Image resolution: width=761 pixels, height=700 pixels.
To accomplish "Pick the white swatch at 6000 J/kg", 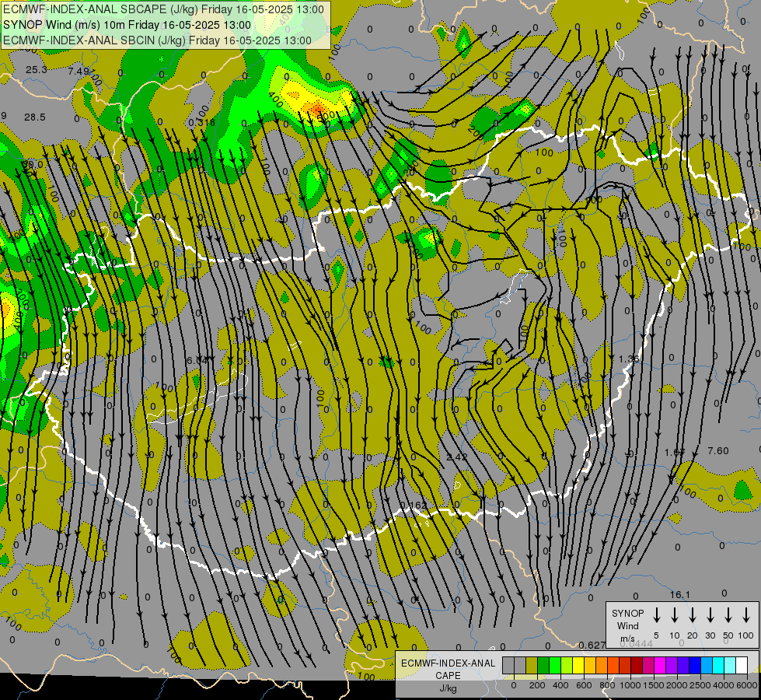I will coord(741,665).
